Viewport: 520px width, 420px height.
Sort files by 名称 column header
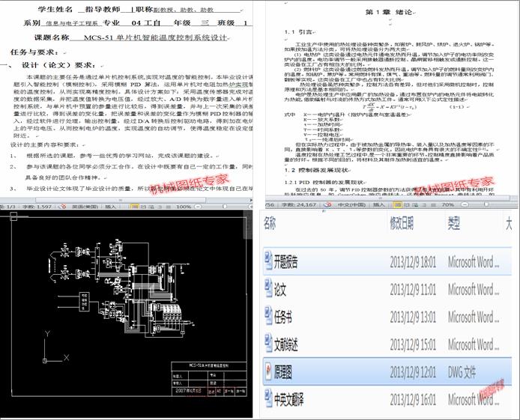point(269,224)
